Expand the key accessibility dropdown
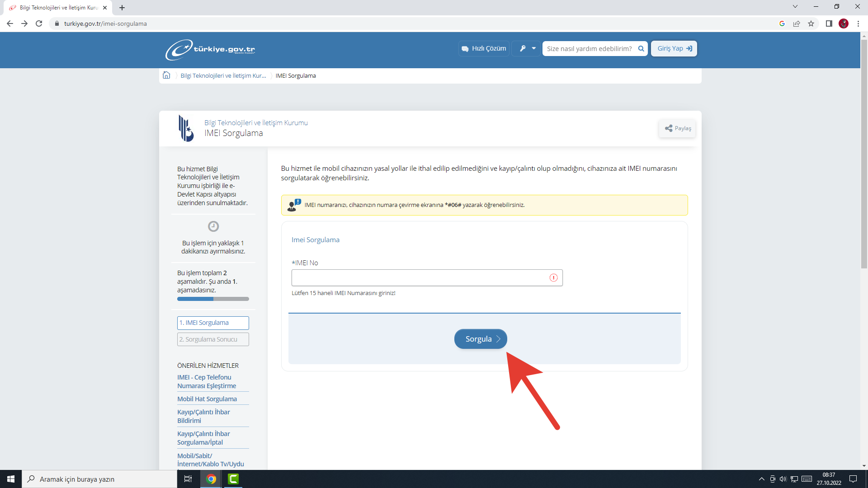868x488 pixels. click(527, 49)
